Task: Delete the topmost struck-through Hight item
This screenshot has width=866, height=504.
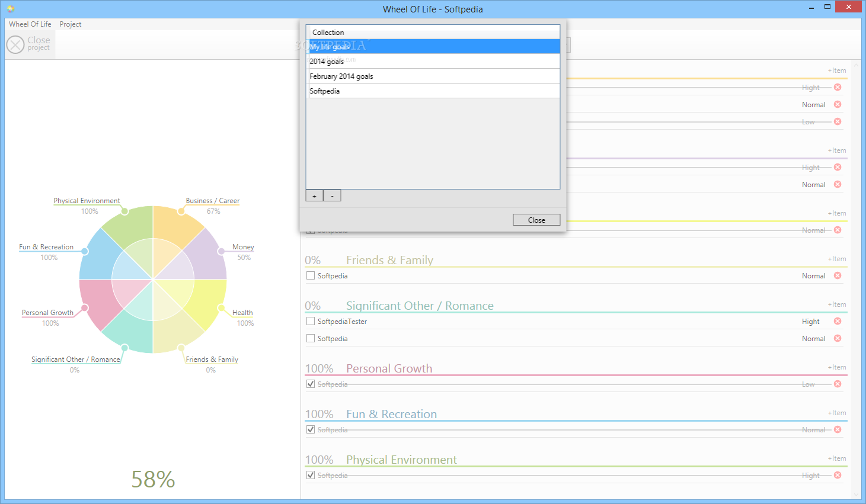Action: coord(838,87)
